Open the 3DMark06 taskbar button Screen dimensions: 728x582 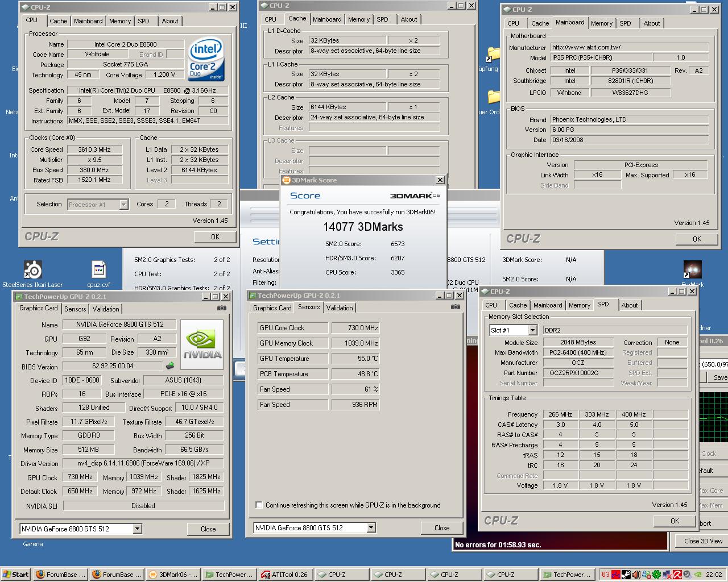(x=173, y=575)
